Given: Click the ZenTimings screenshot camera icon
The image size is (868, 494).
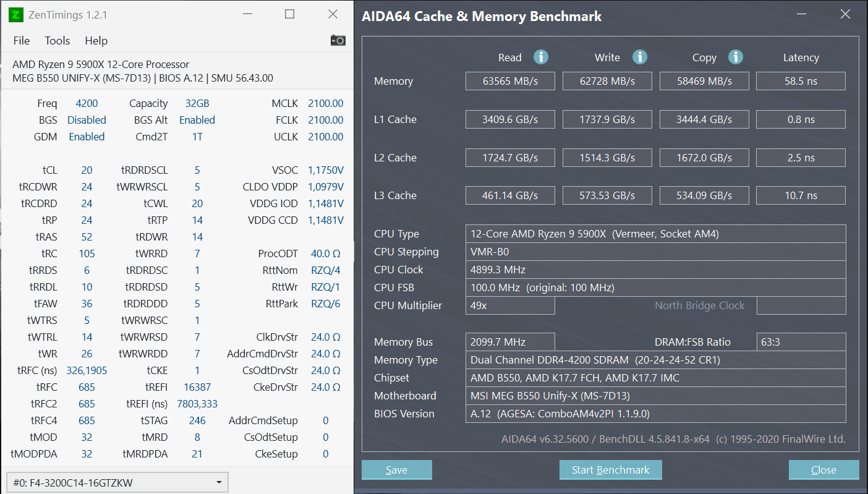Looking at the screenshot, I should 338,40.
